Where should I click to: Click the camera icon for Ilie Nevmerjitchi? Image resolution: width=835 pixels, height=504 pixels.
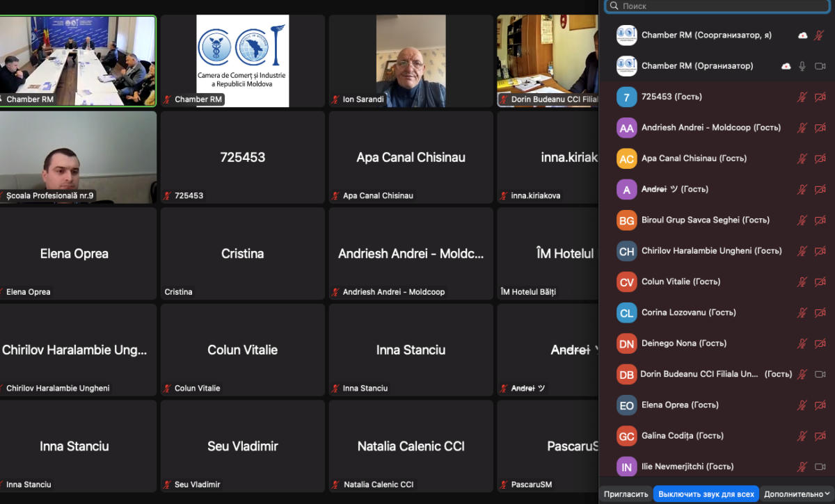820,466
